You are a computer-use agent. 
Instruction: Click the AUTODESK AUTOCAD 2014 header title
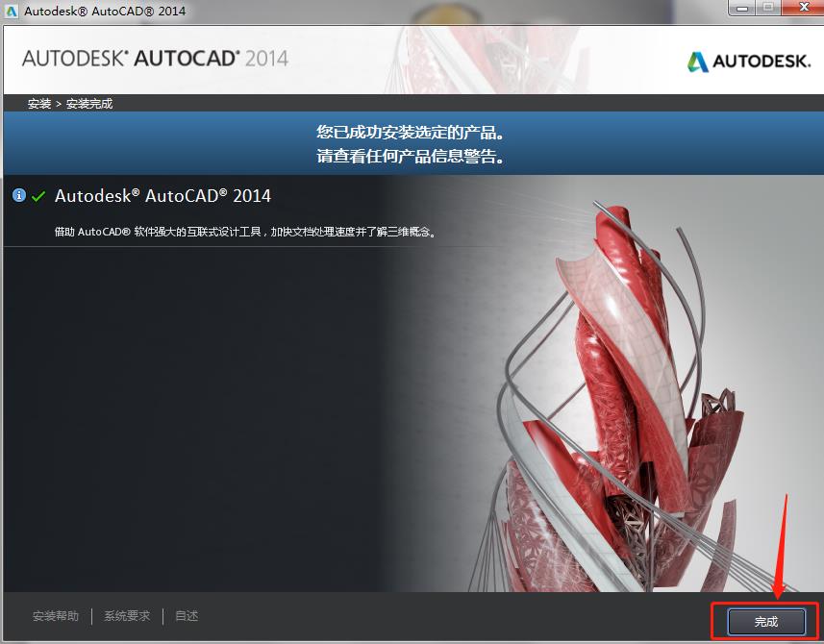(x=155, y=59)
